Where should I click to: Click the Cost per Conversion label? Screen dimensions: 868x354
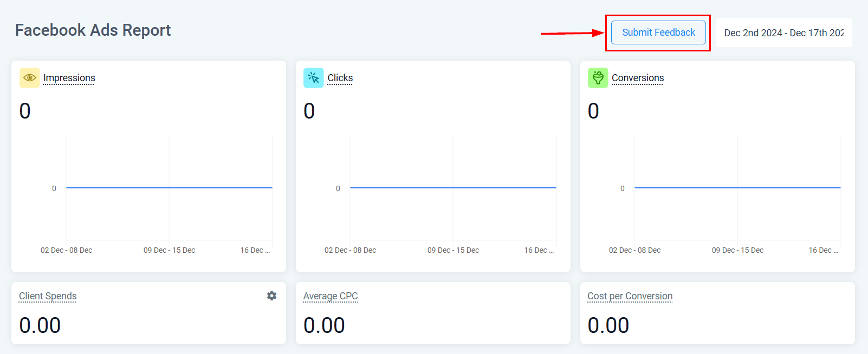point(630,296)
